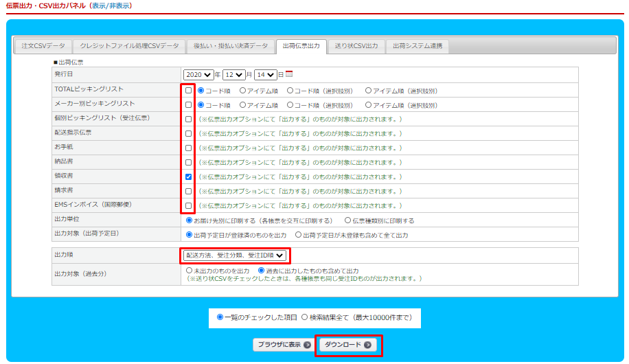Switch to 送り状CSV出力 tab
This screenshot has width=629, height=364.
(356, 46)
